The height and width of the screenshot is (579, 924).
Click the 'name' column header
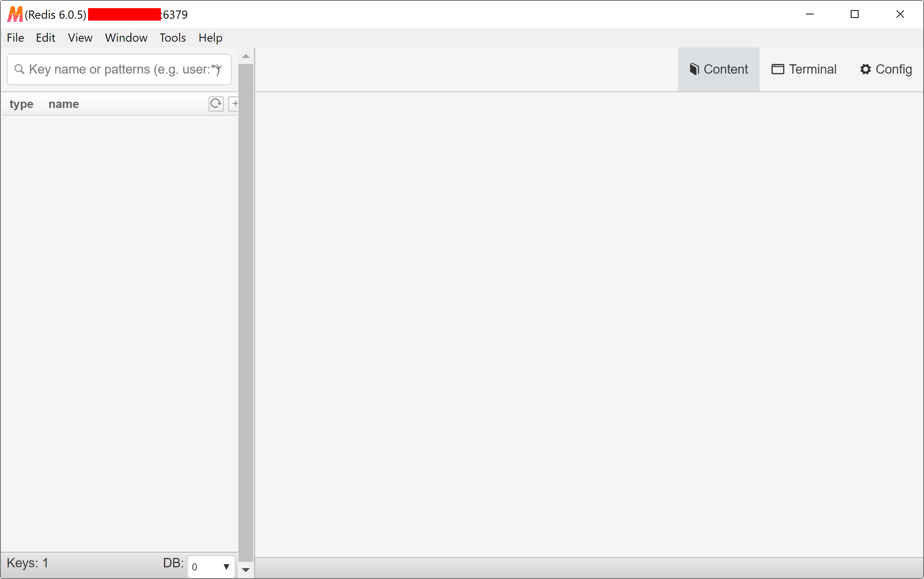pos(64,104)
